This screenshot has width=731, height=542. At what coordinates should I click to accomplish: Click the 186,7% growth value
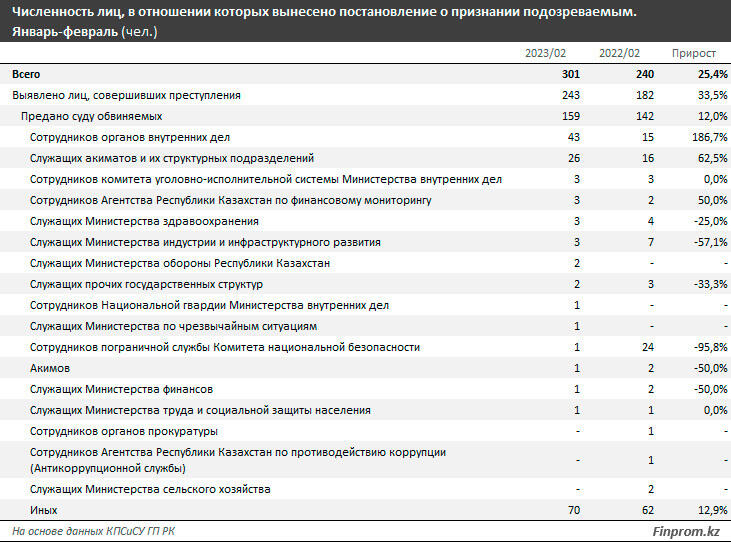click(706, 137)
